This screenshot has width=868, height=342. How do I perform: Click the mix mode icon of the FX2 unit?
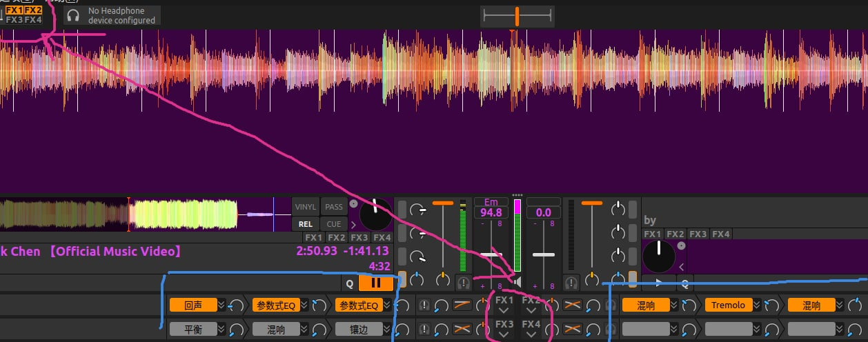pos(572,305)
